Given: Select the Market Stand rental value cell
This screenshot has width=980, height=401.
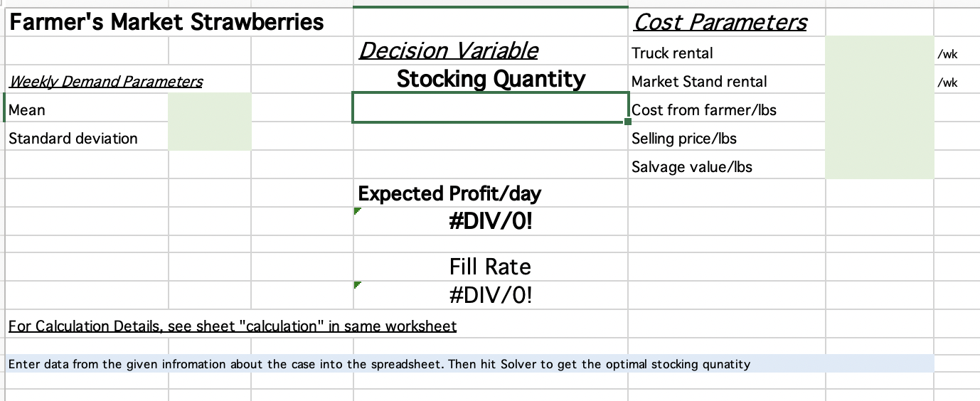Looking at the screenshot, I should (x=880, y=79).
